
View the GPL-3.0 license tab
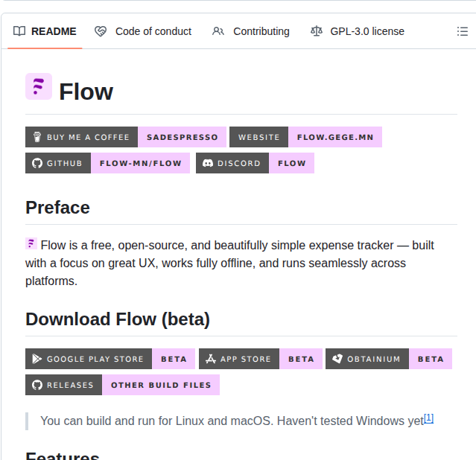coord(358,31)
